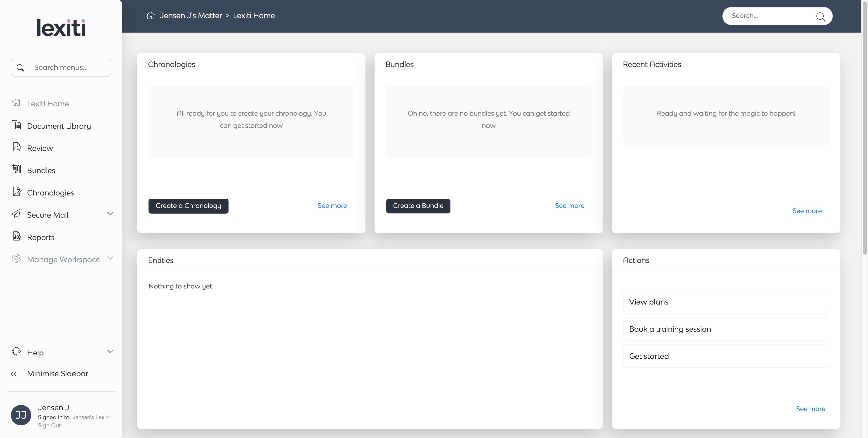Expand the Help menu chevron
868x438 pixels.
pos(110,351)
